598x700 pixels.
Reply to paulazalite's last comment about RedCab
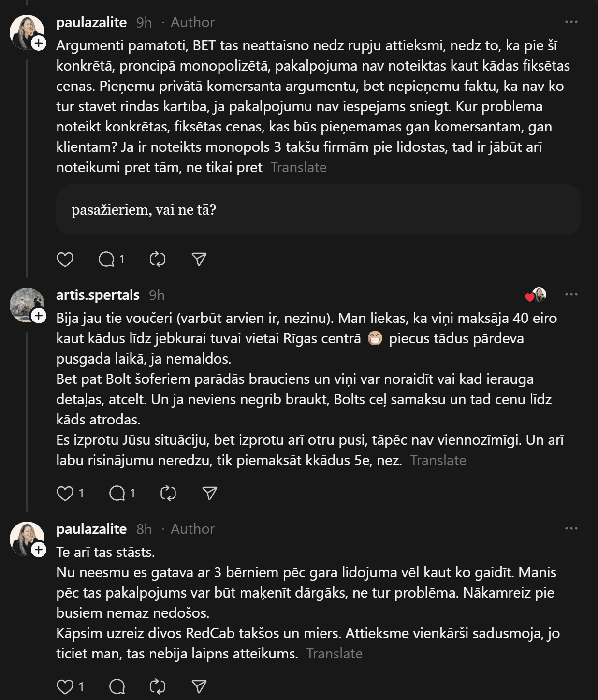click(117, 686)
